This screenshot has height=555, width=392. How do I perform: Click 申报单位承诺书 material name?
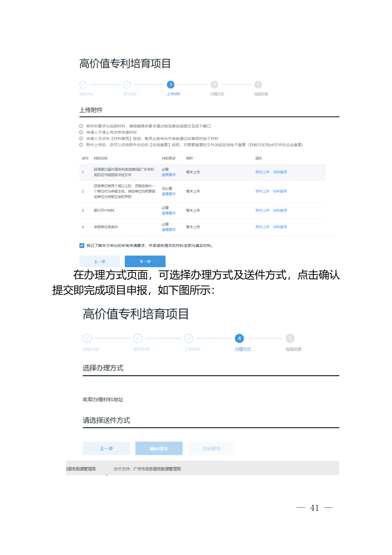click(106, 227)
